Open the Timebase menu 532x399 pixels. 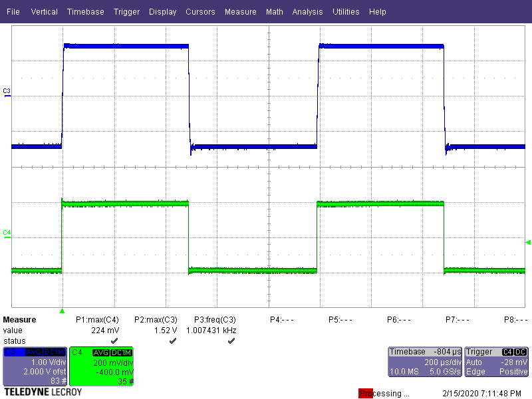coord(86,12)
